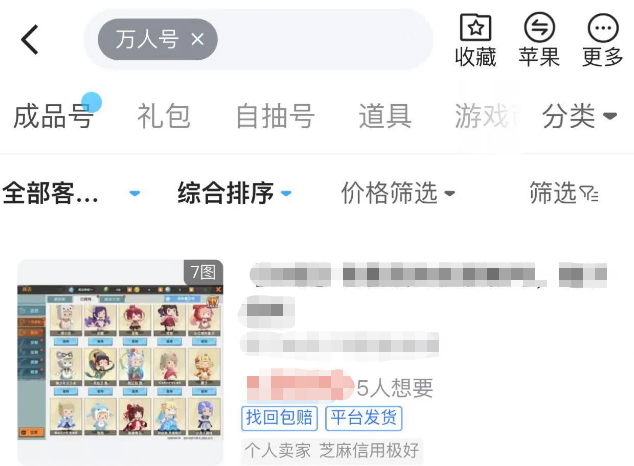Tap the 7图 image count badge
Viewport: 634px width, 466px height.
[x=203, y=272]
